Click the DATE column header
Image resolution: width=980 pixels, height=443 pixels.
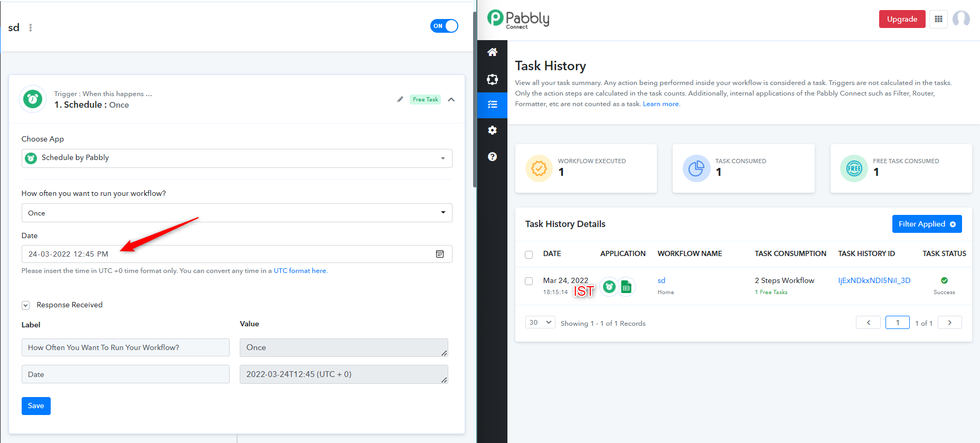coord(552,253)
